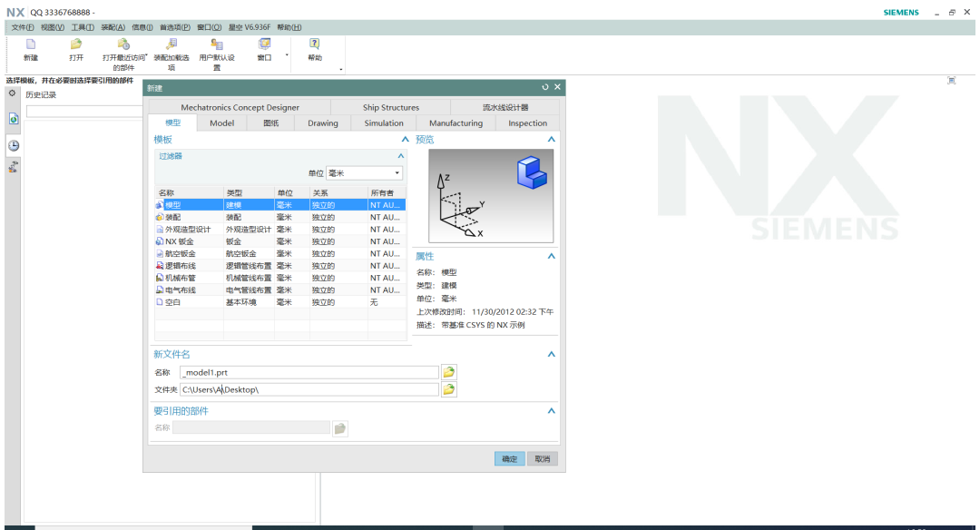Open the 星空 V6.936F menu
This screenshot has width=980, height=530.
pyautogui.click(x=250, y=27)
